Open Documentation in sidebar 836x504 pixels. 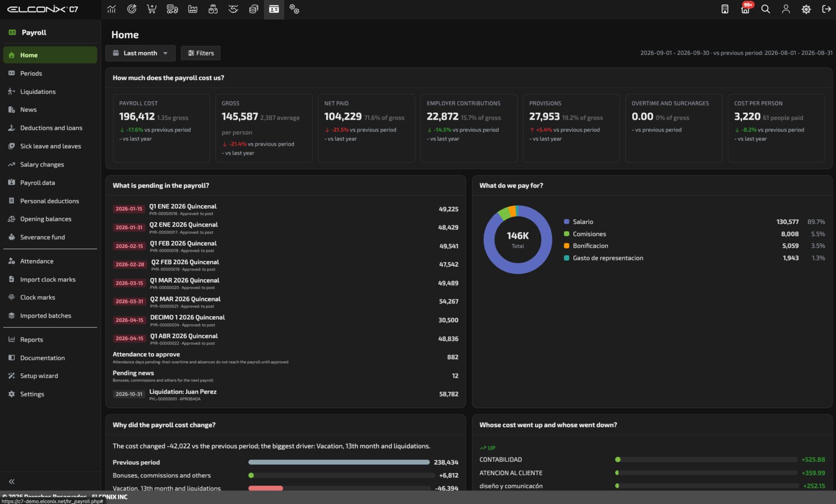pos(50,358)
